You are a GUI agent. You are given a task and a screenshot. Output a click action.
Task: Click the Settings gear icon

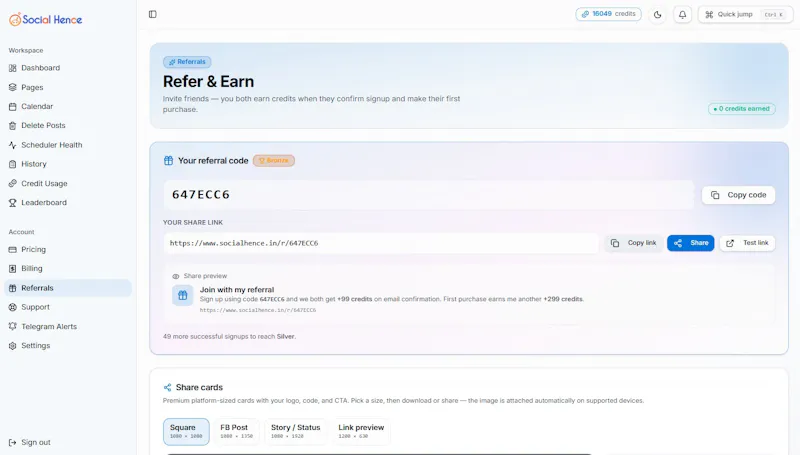13,345
